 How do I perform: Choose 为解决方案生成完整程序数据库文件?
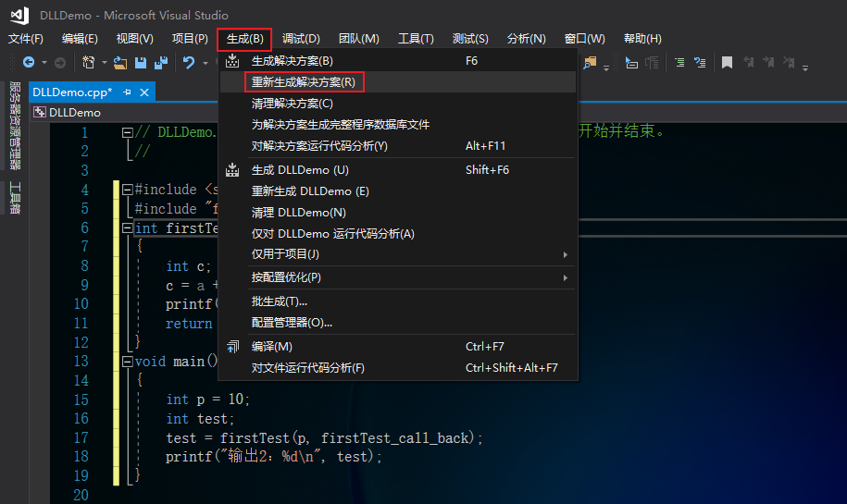coord(398,125)
